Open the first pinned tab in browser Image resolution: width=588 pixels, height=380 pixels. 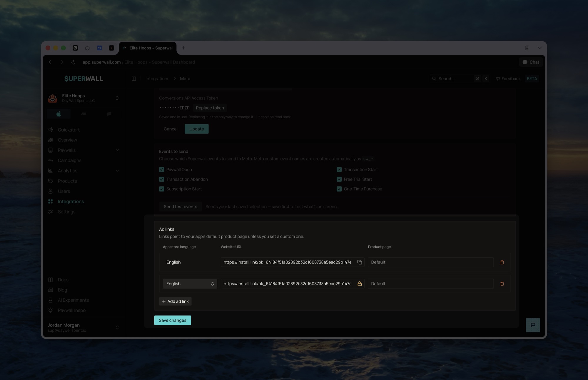point(75,48)
